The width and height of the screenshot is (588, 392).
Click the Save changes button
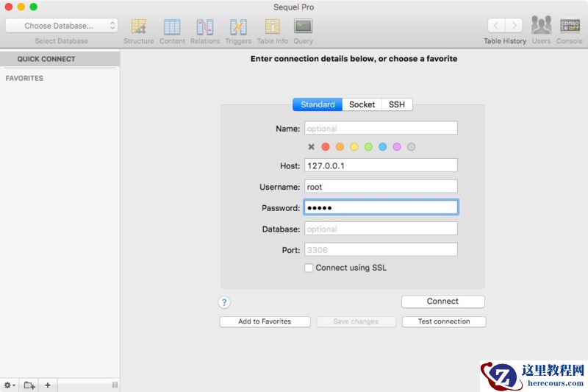point(356,321)
